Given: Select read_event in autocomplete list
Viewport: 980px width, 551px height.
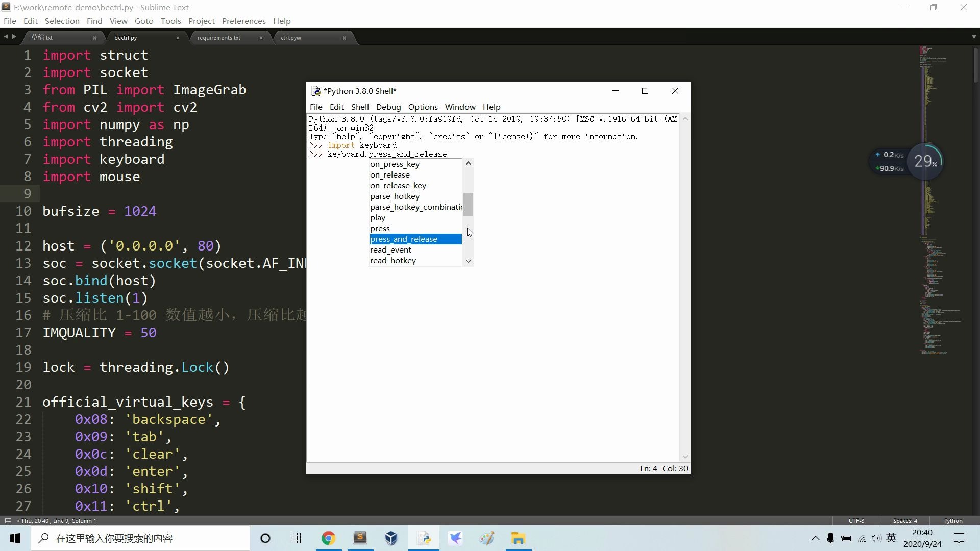Looking at the screenshot, I should [390, 250].
